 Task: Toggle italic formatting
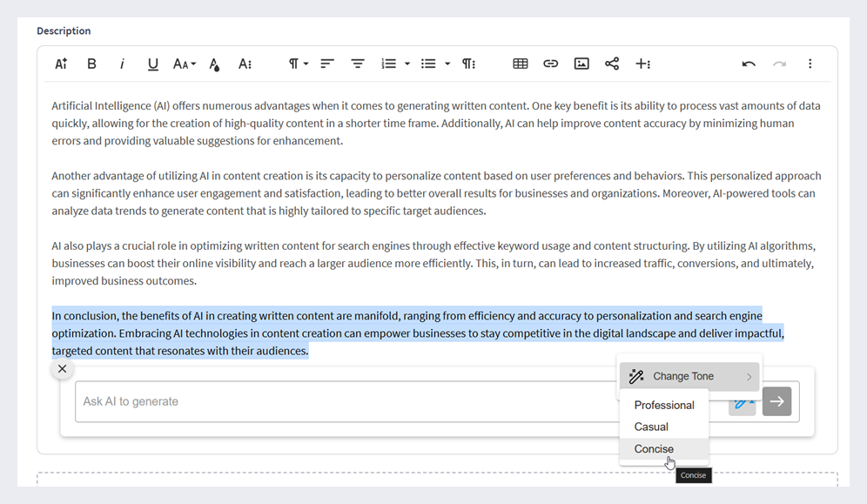(122, 64)
